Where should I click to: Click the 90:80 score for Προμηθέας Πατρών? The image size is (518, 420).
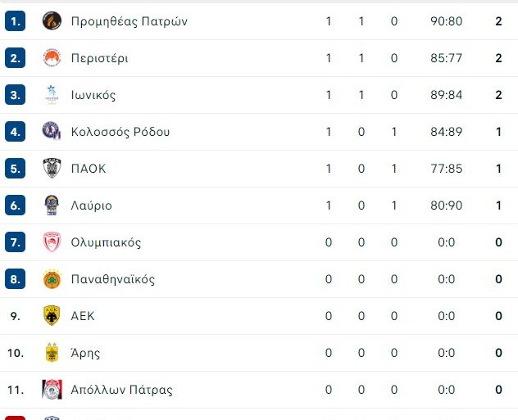[x=446, y=21]
